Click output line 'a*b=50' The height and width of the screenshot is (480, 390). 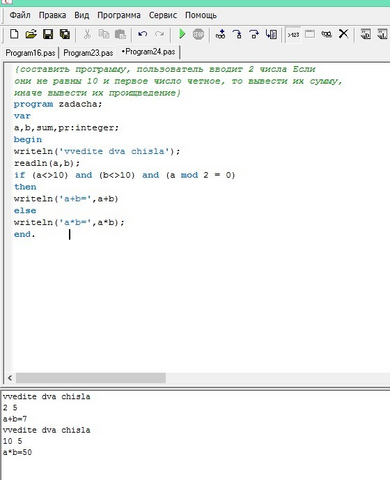pos(17,452)
